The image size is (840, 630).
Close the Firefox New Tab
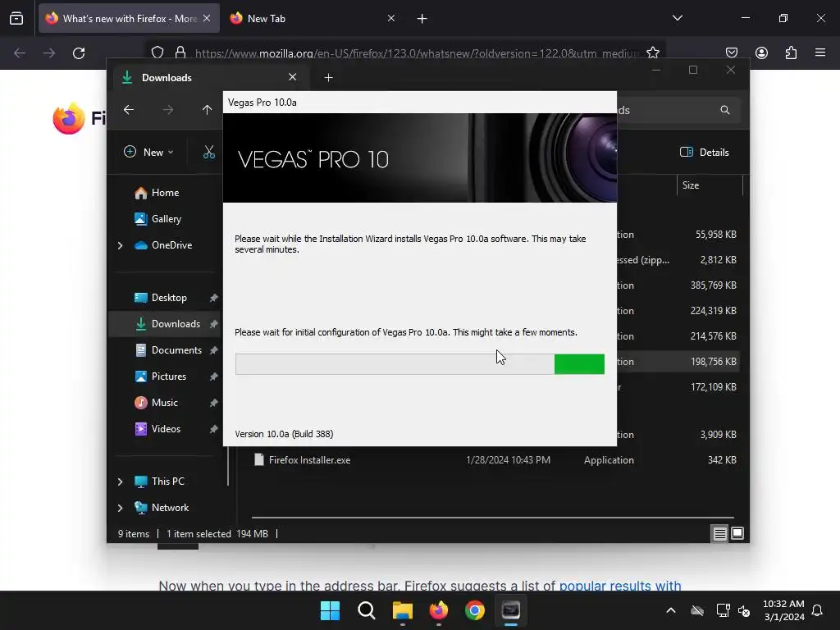[391, 19]
